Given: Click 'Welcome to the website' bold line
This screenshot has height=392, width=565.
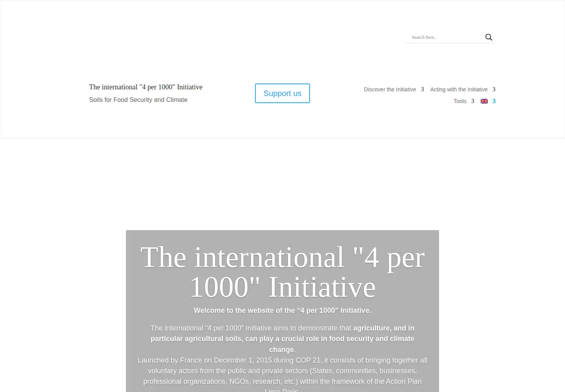Looking at the screenshot, I should click(282, 310).
